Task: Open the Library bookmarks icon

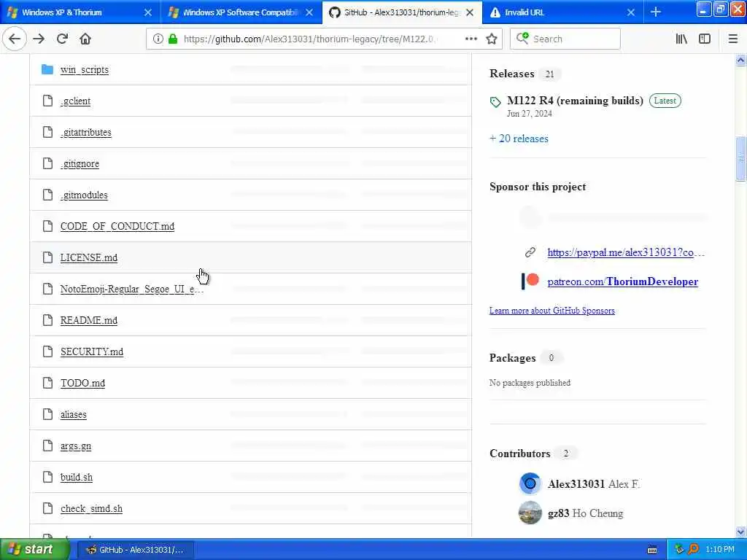Action: click(x=681, y=39)
